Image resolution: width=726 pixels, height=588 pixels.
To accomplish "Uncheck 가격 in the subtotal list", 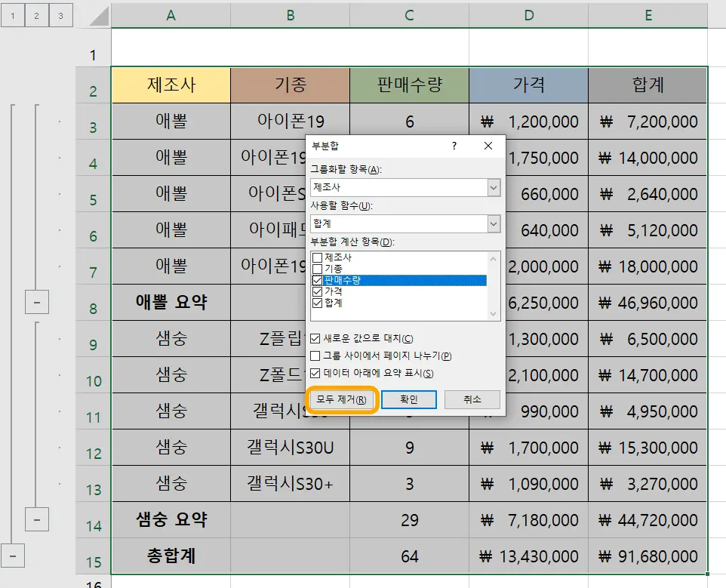I will pyautogui.click(x=317, y=291).
